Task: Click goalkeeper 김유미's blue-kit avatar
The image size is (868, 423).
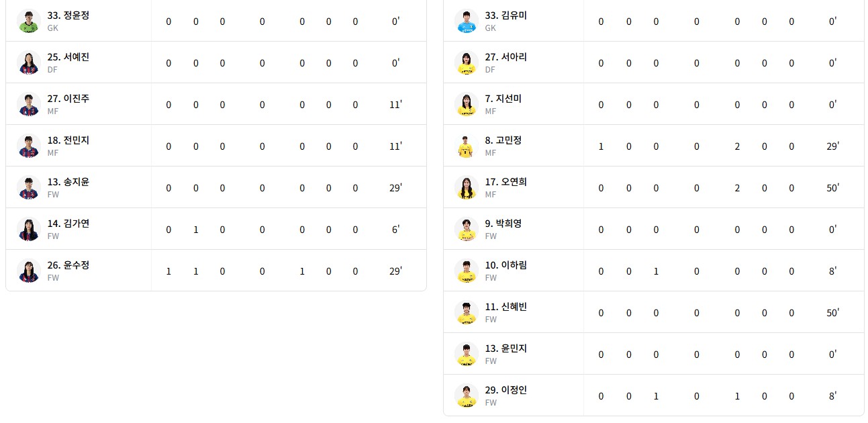Action: (466, 21)
